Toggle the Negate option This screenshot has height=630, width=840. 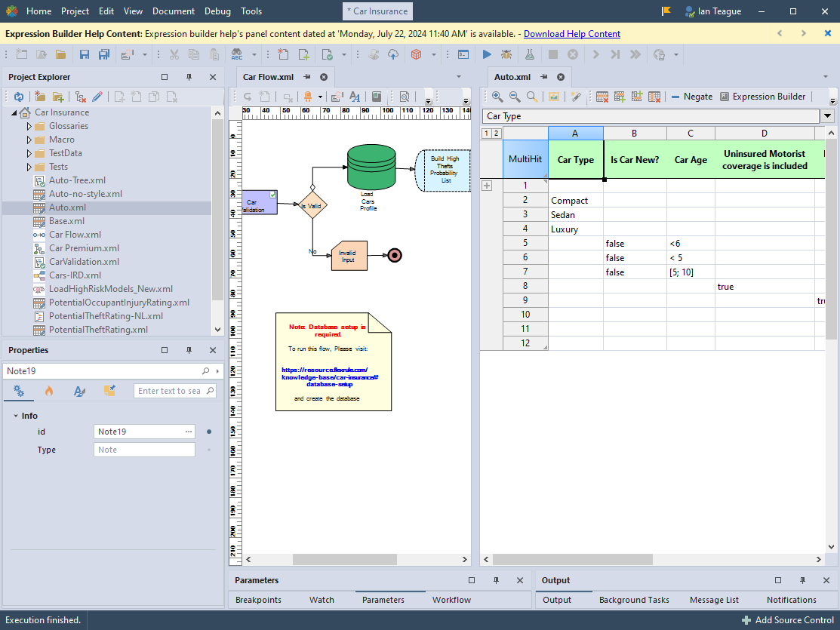click(x=691, y=97)
